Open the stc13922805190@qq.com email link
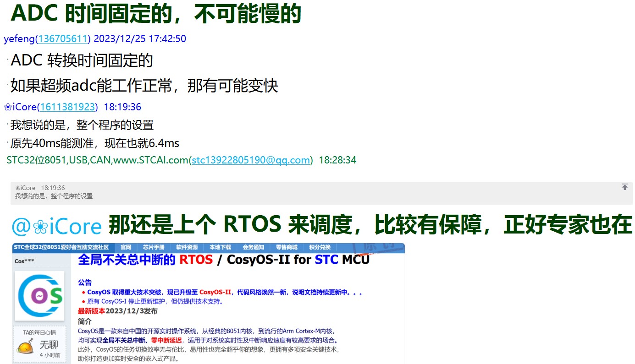This screenshot has height=364, width=635. click(x=251, y=160)
